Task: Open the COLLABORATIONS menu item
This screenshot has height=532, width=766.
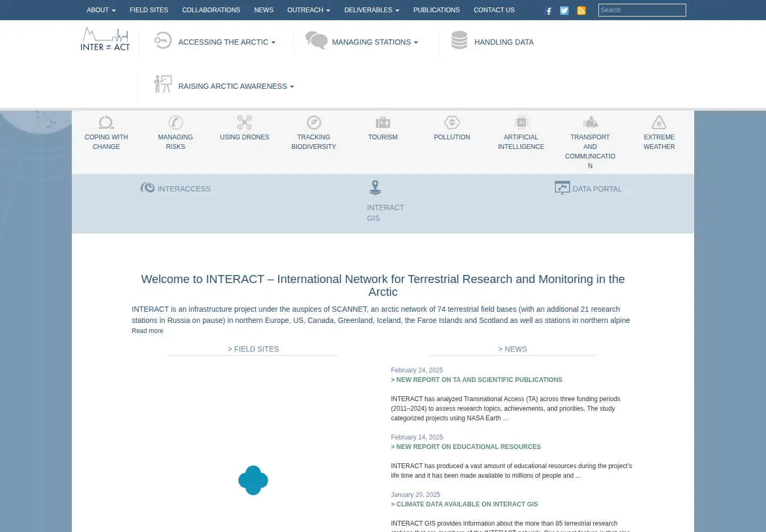Action: click(x=211, y=10)
